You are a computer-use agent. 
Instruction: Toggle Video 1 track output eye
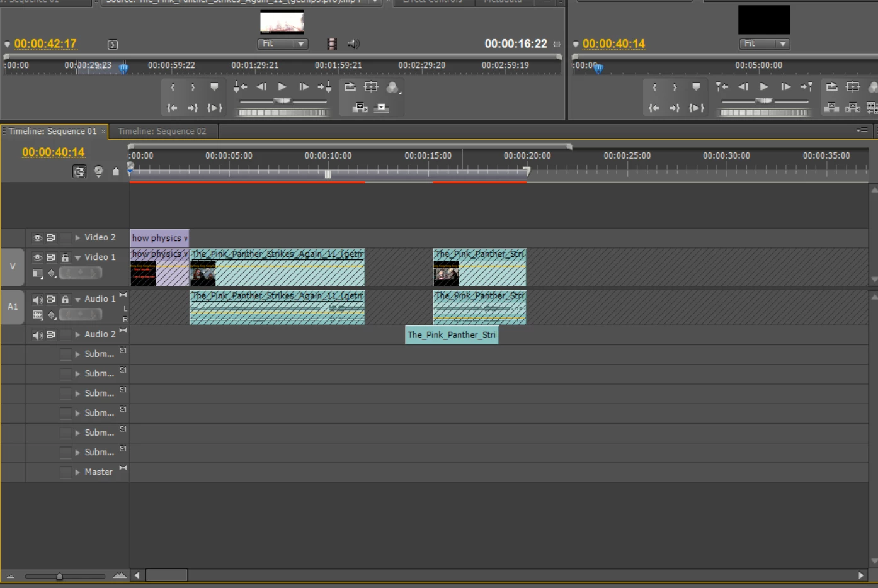coord(37,257)
